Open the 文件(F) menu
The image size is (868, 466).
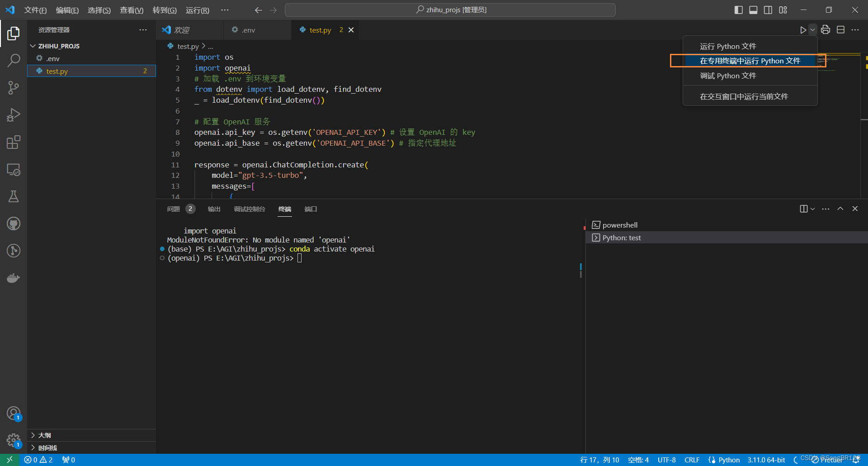pos(35,10)
